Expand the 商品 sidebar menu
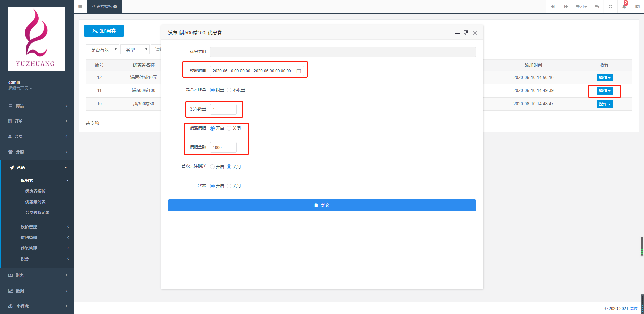 (37, 106)
